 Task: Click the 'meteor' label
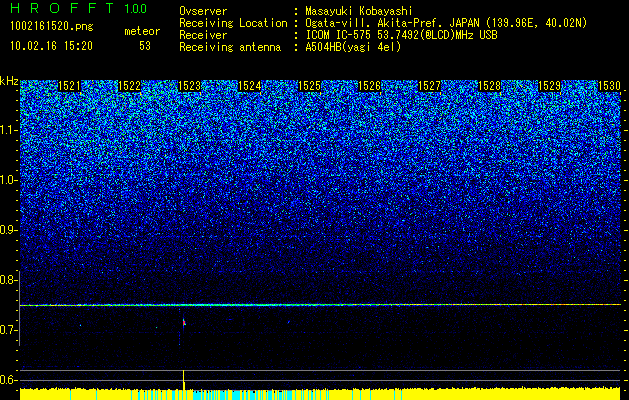tap(142, 31)
